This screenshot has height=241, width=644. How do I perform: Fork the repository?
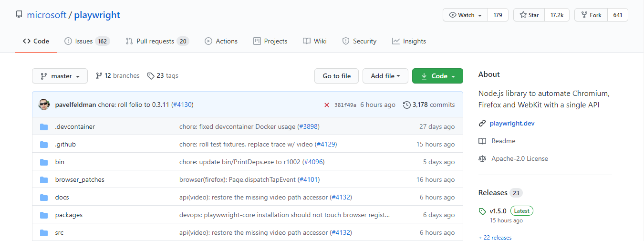pos(591,15)
